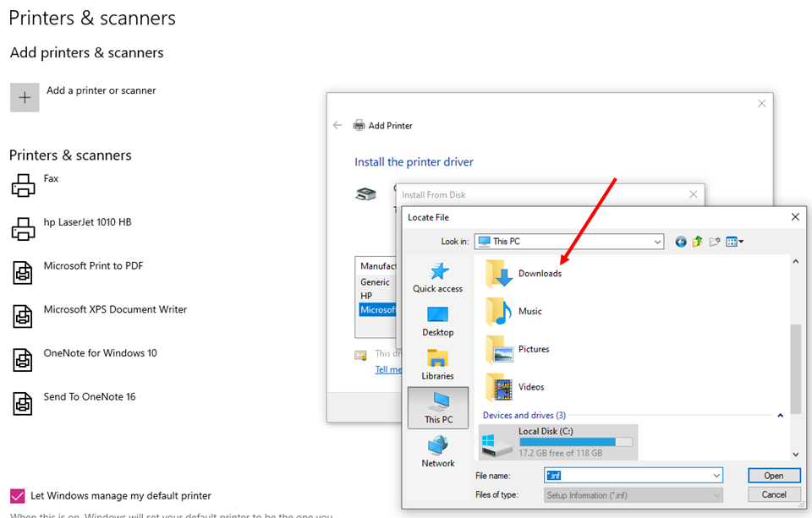812x518 pixels.
Task: Toggle Let Windows manage my default printer
Action: (x=17, y=496)
